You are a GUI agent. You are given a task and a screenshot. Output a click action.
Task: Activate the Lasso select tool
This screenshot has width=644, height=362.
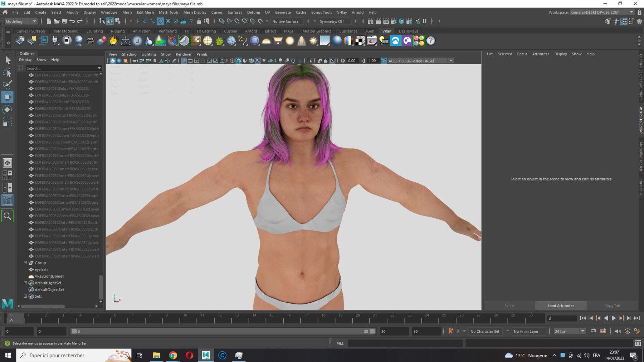click(7, 73)
